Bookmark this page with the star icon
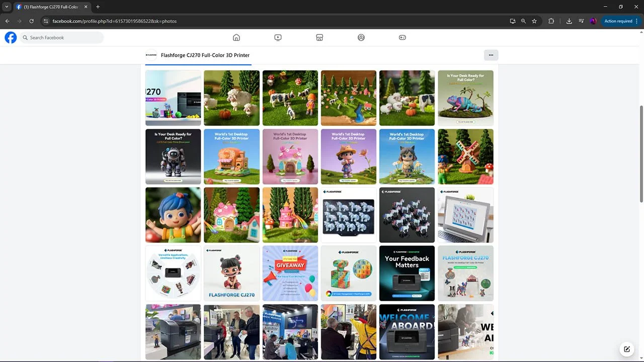 534,21
